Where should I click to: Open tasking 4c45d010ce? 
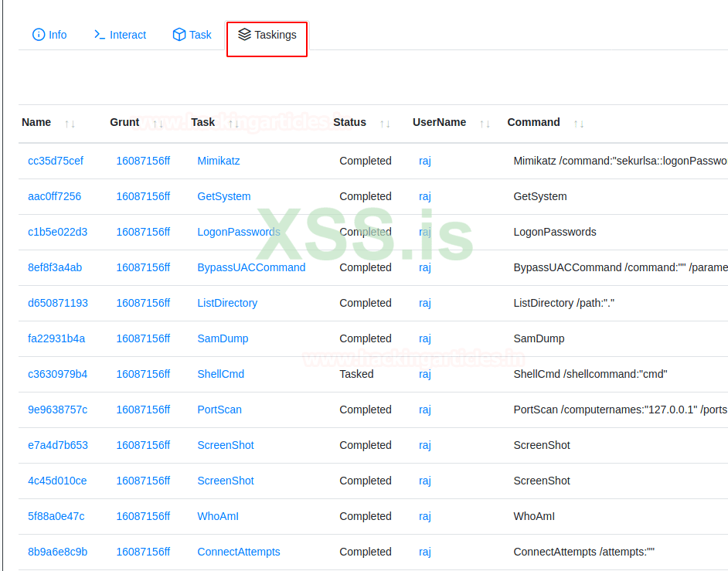(57, 481)
